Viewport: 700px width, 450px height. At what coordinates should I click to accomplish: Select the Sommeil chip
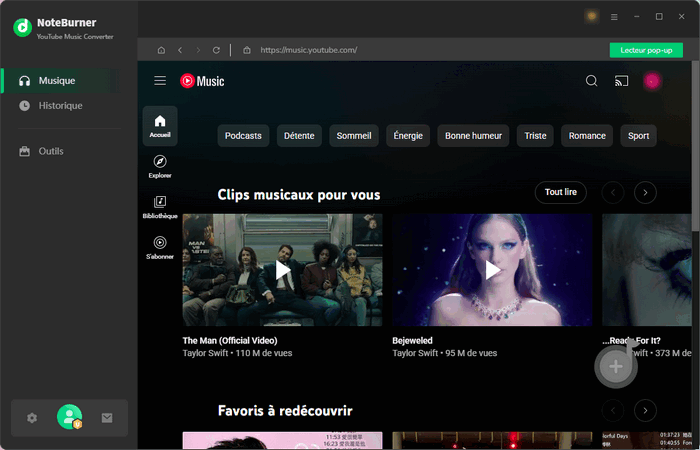coord(354,136)
